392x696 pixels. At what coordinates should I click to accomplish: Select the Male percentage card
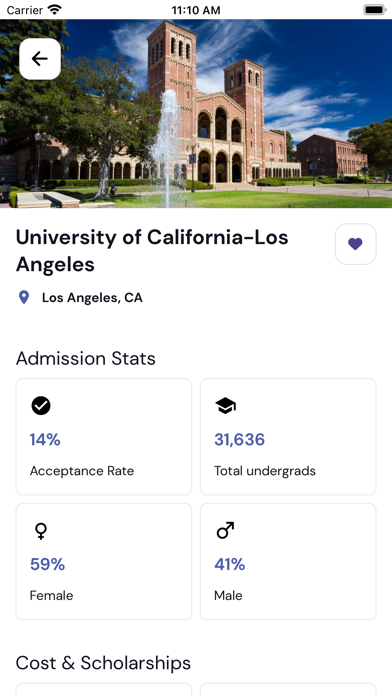pyautogui.click(x=288, y=562)
